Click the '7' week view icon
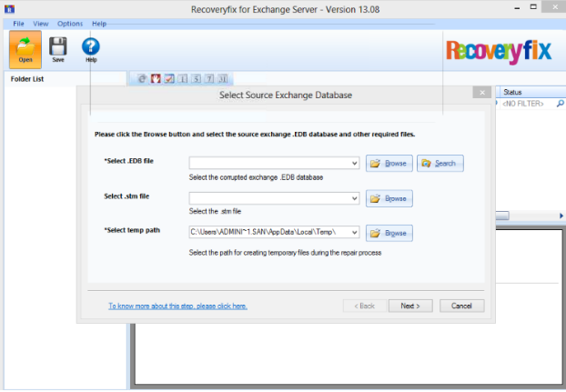 click(209, 78)
